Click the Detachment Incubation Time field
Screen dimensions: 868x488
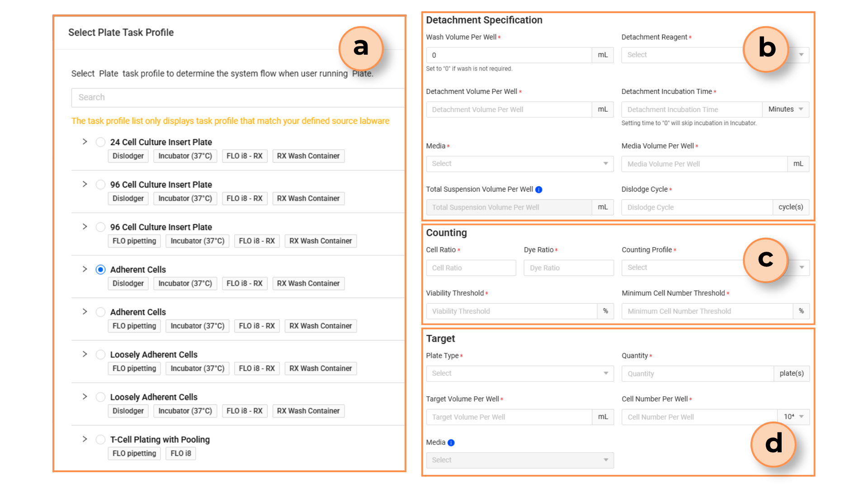(692, 109)
